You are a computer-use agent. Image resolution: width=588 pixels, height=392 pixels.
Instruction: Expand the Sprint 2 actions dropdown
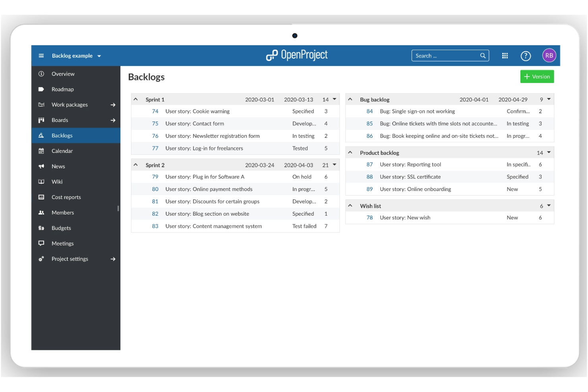tap(334, 164)
